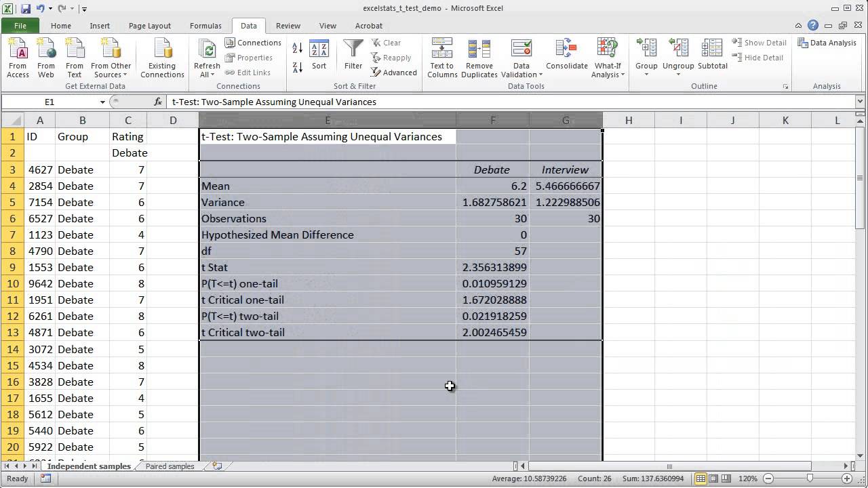Click the Advanced filter button
Screen dimensions: 868x488
[394, 73]
